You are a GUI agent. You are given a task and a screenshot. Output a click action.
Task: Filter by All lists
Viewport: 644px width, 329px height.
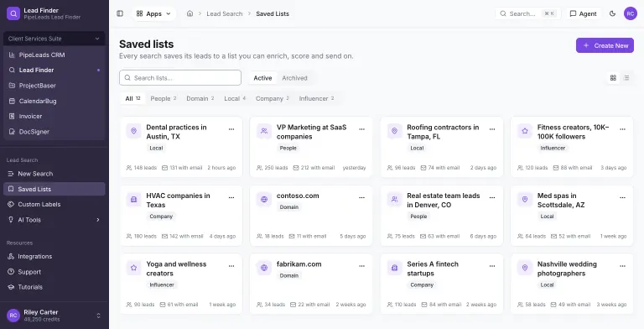(x=132, y=98)
